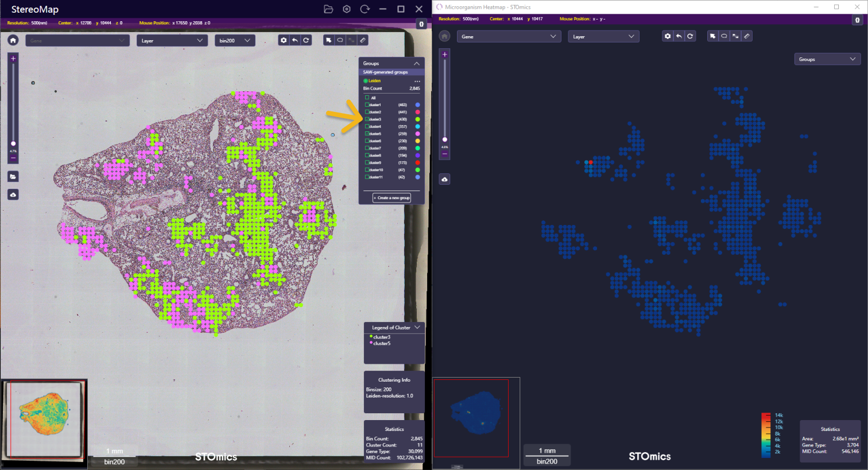Screen dimensions: 868x470
Task: Enable the cluster2 checkbox
Action: pos(367,112)
